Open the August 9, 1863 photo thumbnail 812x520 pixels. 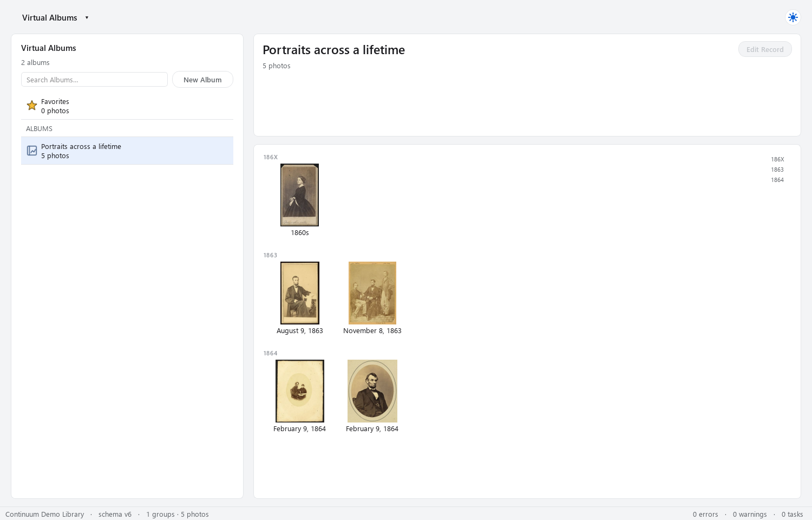coord(299,293)
